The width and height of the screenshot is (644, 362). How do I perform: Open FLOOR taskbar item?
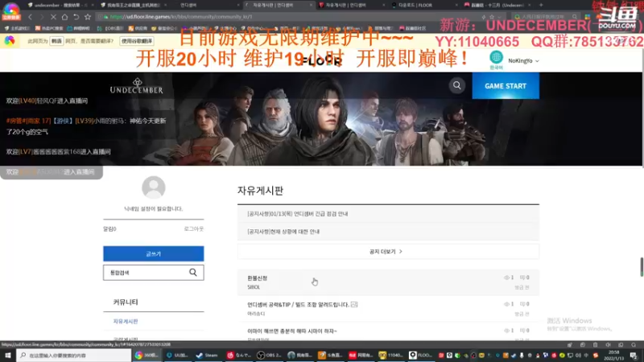click(x=420, y=355)
